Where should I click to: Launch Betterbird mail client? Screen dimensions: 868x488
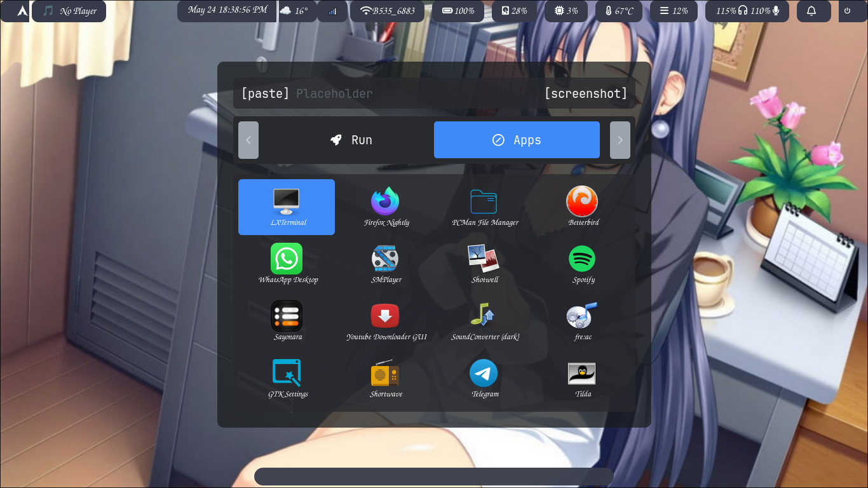[x=583, y=207]
